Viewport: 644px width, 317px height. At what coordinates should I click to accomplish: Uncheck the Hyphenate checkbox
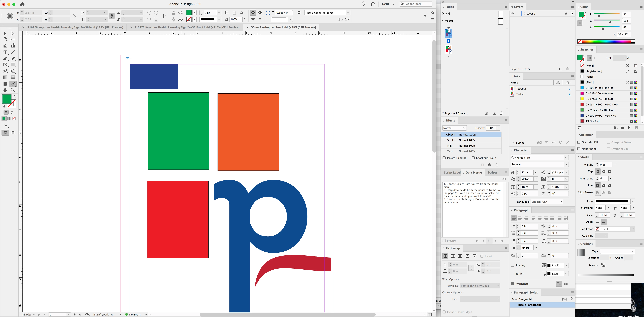pos(512,284)
